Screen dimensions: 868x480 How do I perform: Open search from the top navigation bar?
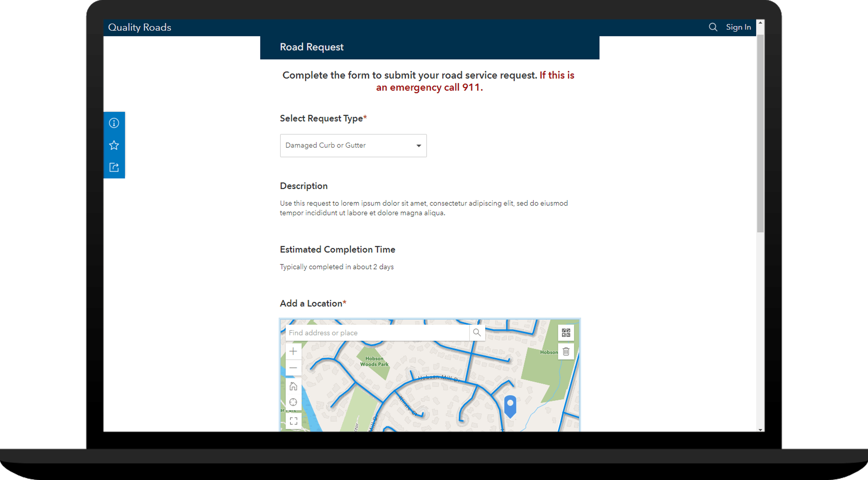click(x=713, y=27)
